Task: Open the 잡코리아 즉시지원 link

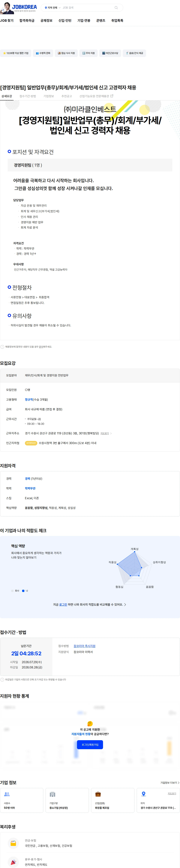Action: [x=85, y=646]
